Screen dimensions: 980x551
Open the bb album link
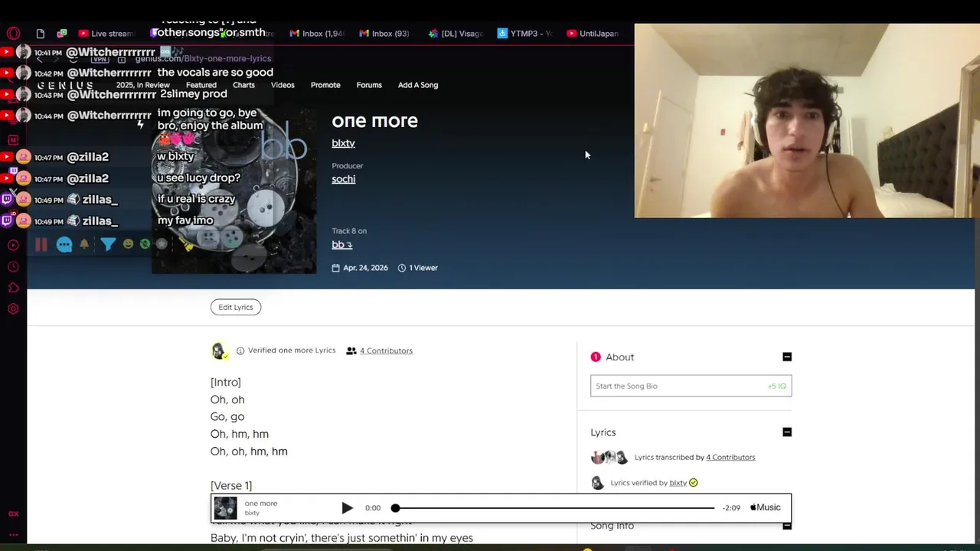[341, 245]
